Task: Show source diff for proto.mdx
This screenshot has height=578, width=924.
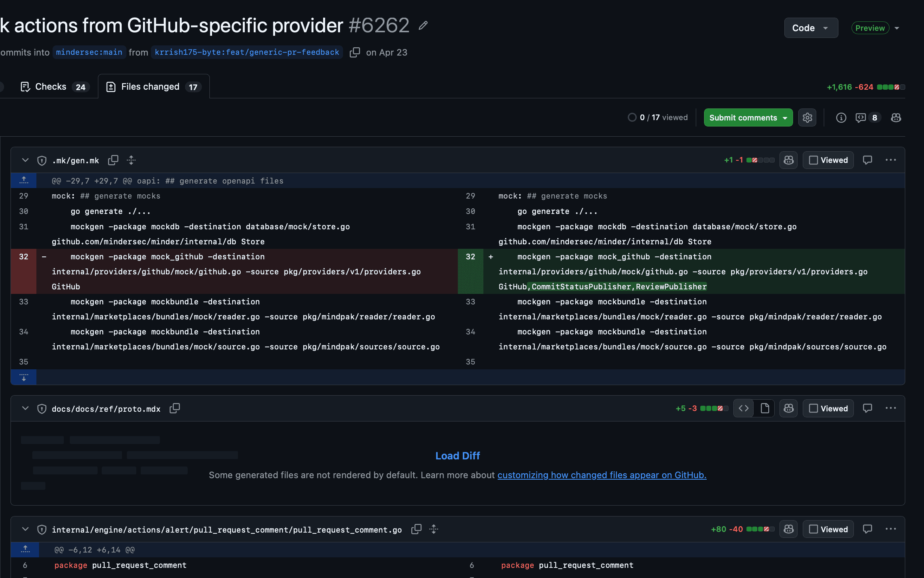Action: [743, 408]
